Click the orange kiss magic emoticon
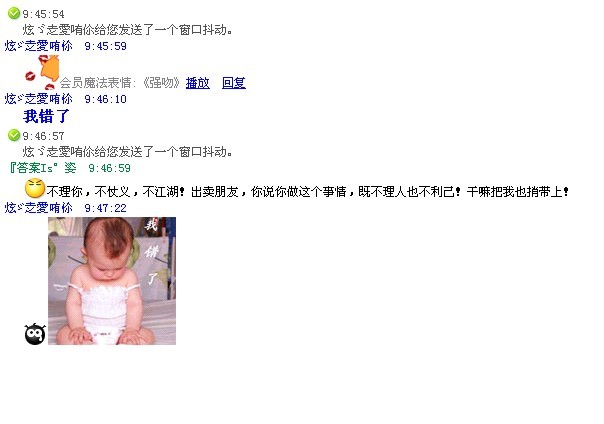Viewport: 604px width, 424px height. (49, 69)
